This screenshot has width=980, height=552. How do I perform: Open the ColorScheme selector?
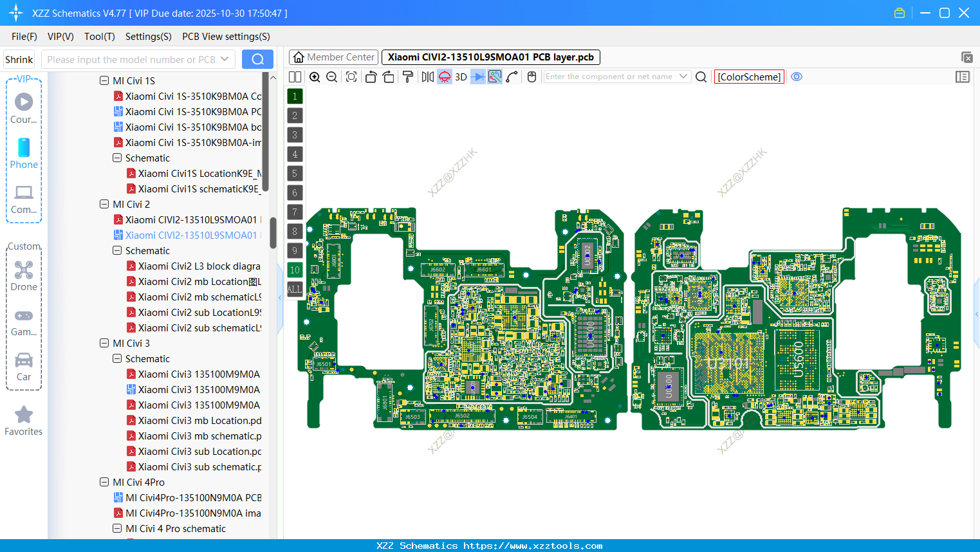coord(749,77)
